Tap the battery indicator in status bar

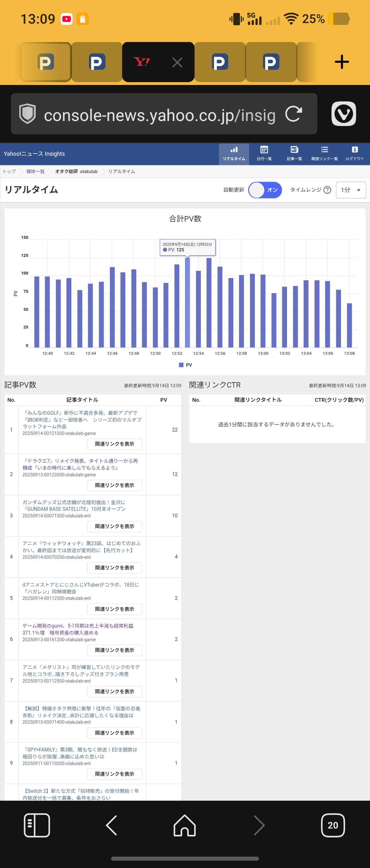[339, 19]
